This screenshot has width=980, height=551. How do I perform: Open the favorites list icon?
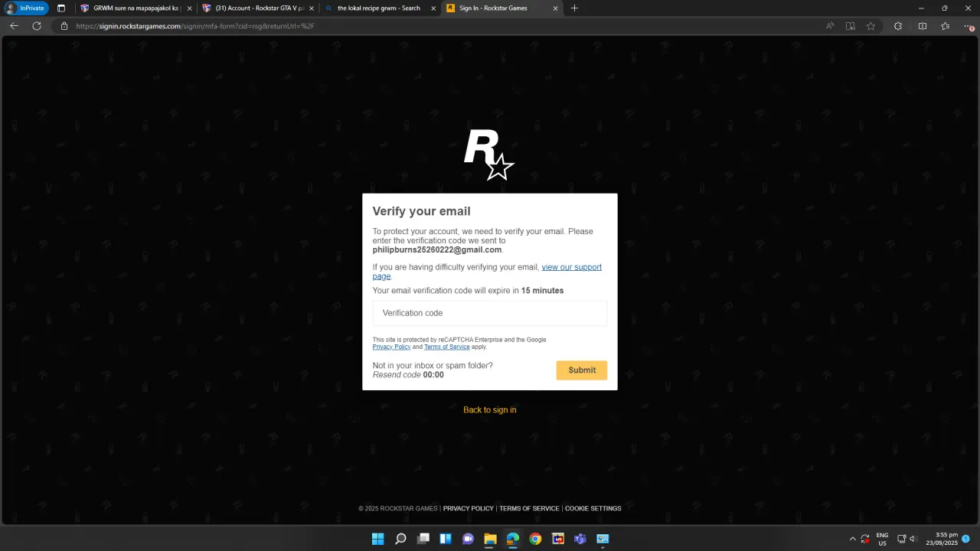tap(946, 26)
